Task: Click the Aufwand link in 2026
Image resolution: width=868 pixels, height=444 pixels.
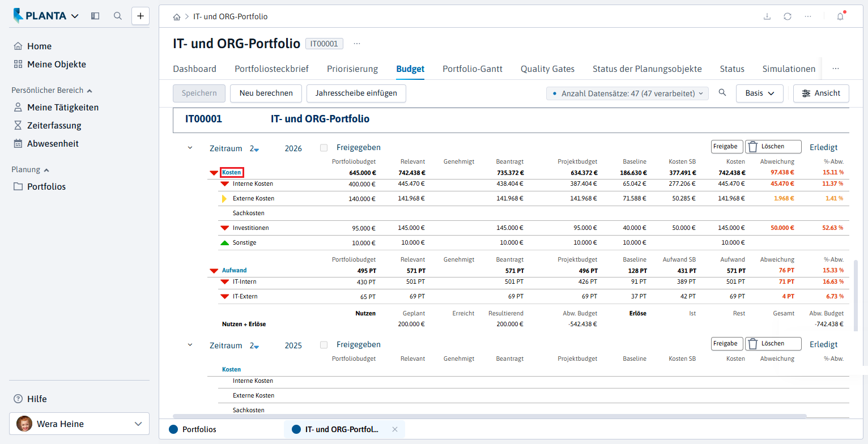Action: pos(234,271)
